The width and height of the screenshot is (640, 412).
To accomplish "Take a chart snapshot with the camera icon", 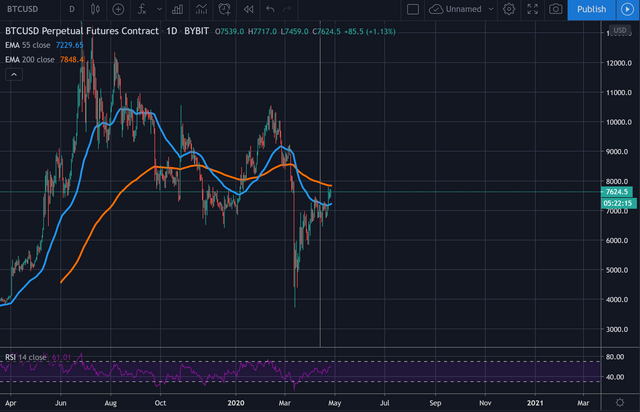I will (x=556, y=10).
